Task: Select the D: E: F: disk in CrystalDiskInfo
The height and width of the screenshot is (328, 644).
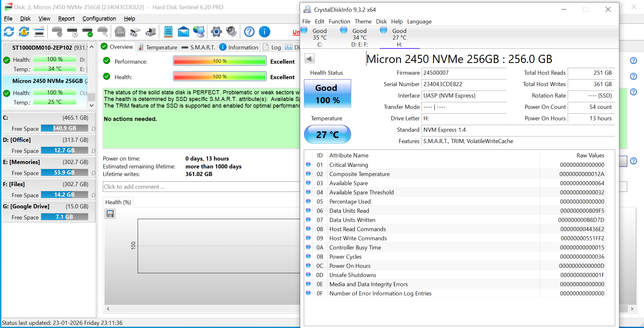Action: click(360, 37)
